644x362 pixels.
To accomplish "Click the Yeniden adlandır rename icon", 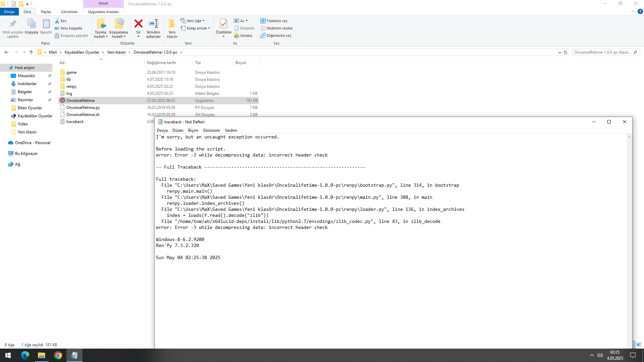I will point(153,24).
